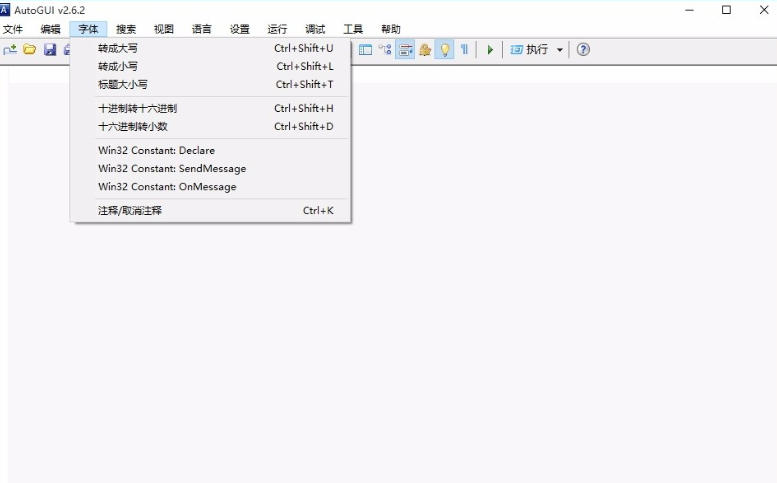Choose Win32 Constant: Declare
Screen dimensions: 777x483
click(x=211, y=151)
